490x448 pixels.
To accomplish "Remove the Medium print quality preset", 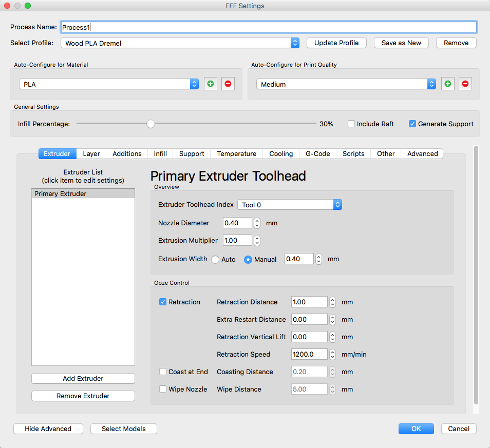I will [465, 84].
